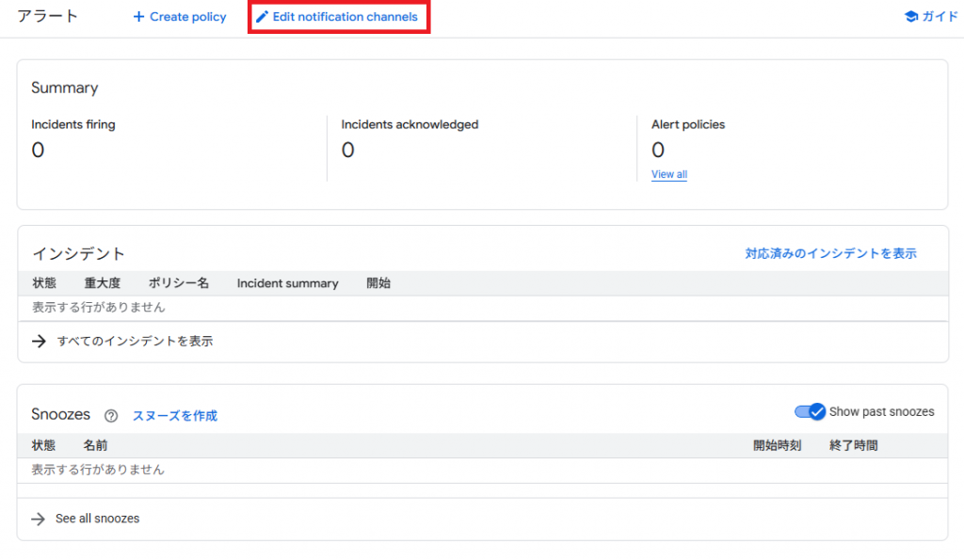Select the Incident summary column header
Viewport: 964px width, 560px height.
(x=287, y=283)
